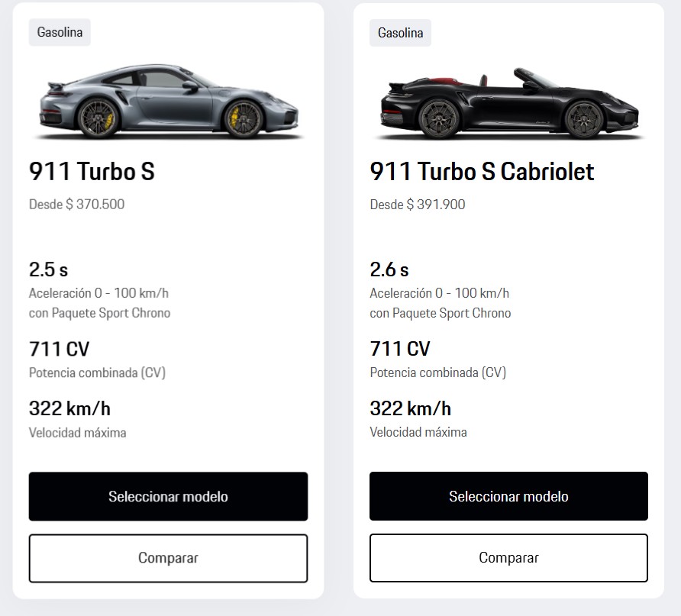Click the Desde $ 370.500 price text
This screenshot has height=616, width=681.
[x=76, y=205]
